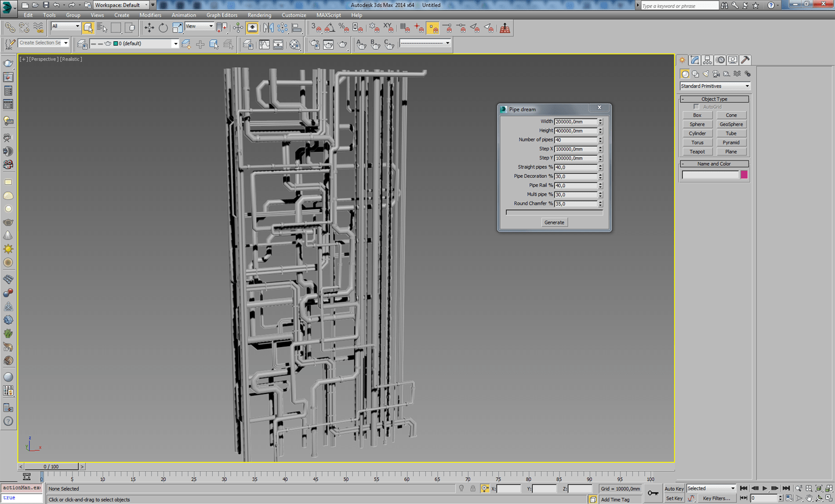Open the Rendering menu

pos(259,15)
